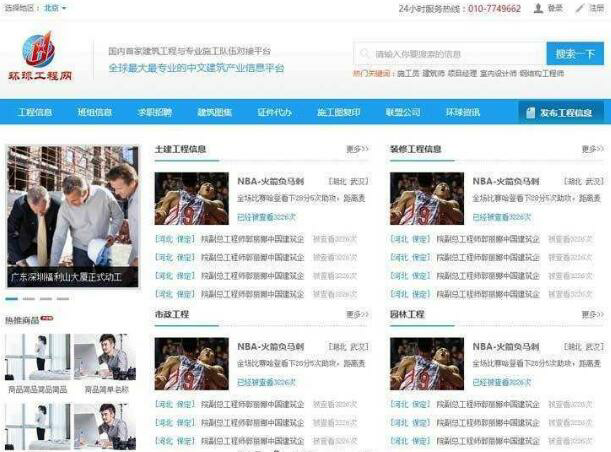Expand 更多 in 装修工程信息 section

pyautogui.click(x=592, y=149)
